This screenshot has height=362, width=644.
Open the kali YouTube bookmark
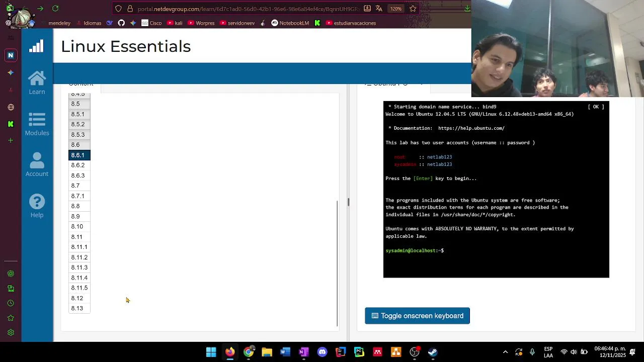coord(175,23)
